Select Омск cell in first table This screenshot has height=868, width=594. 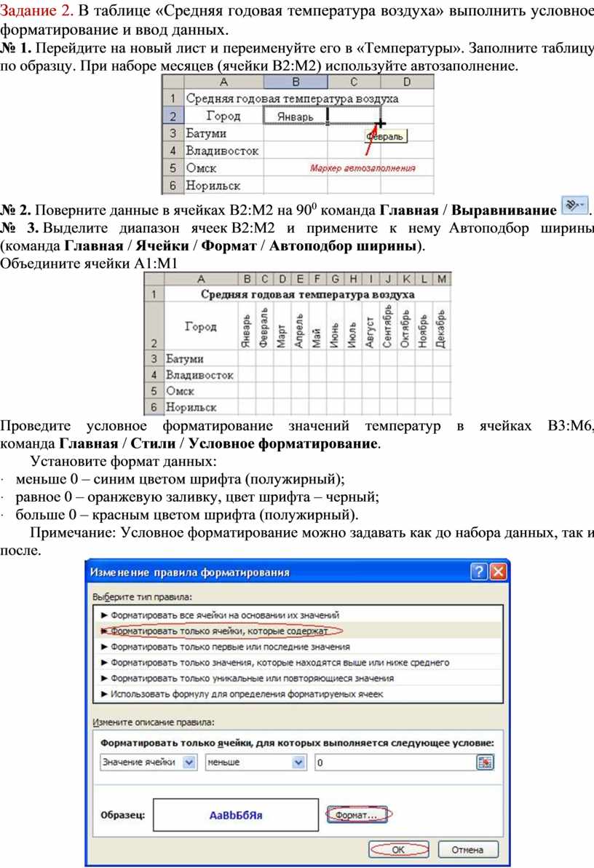click(223, 167)
